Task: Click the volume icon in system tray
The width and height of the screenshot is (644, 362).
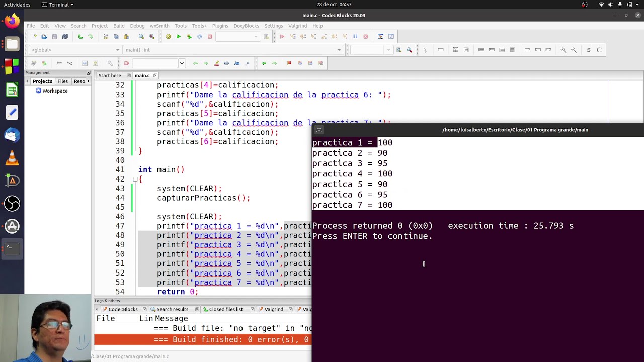Action: point(611,5)
